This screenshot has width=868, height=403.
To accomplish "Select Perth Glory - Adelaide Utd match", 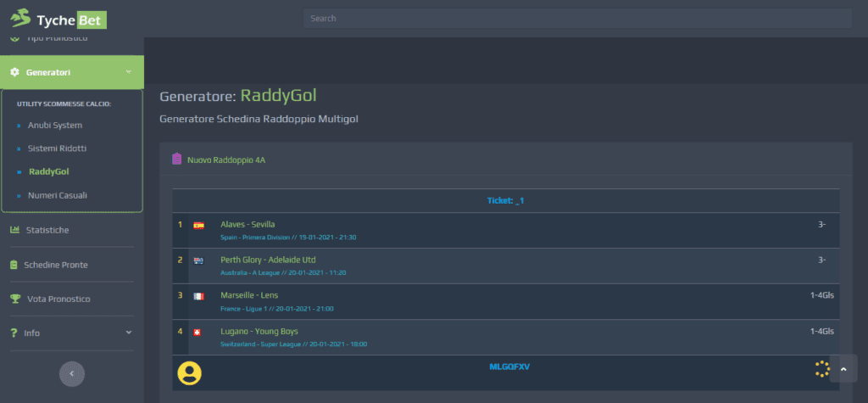I will (268, 260).
